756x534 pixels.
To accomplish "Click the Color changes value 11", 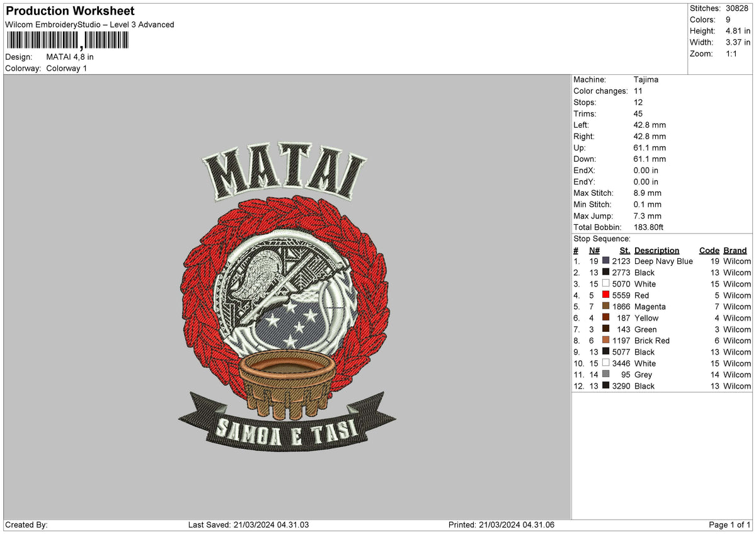I will pos(638,91).
